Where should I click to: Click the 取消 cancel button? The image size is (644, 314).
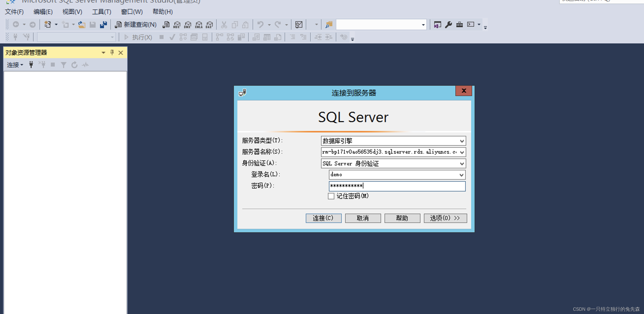tap(363, 218)
